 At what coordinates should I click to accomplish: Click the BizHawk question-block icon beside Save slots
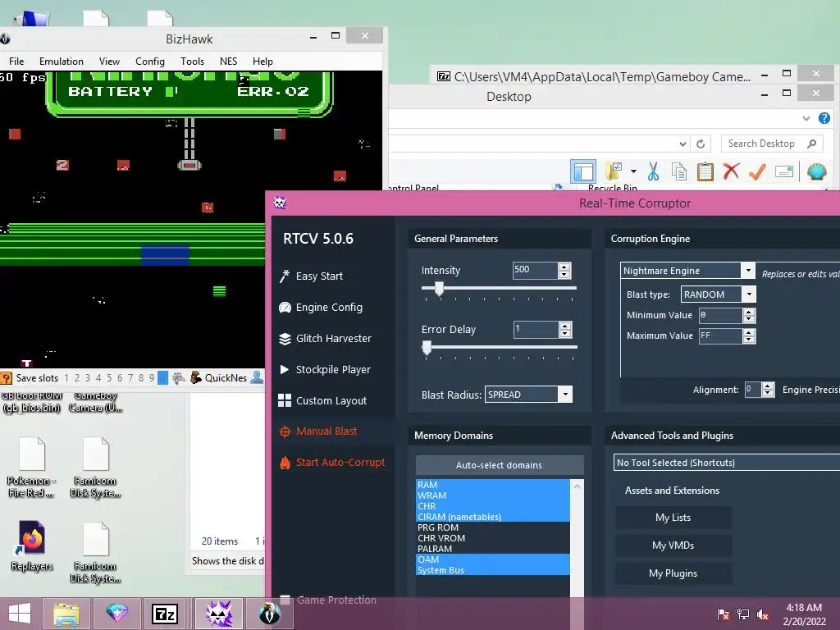pyautogui.click(x=6, y=378)
